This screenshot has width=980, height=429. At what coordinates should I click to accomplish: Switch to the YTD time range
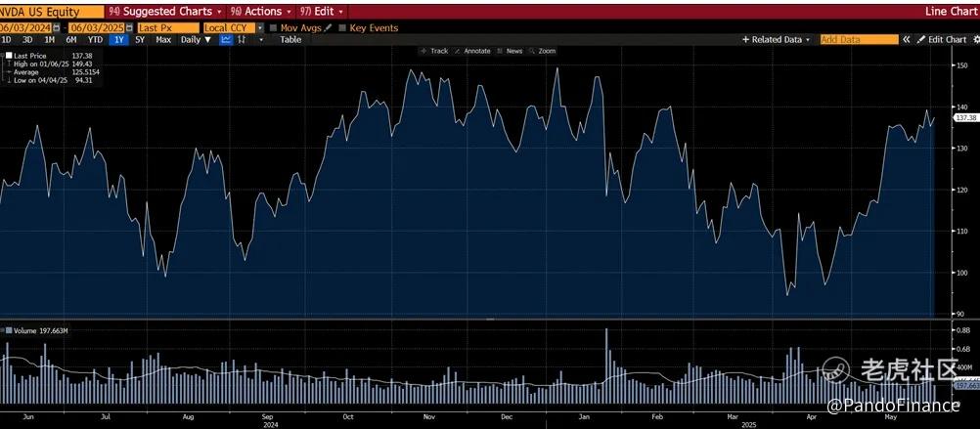tap(95, 39)
